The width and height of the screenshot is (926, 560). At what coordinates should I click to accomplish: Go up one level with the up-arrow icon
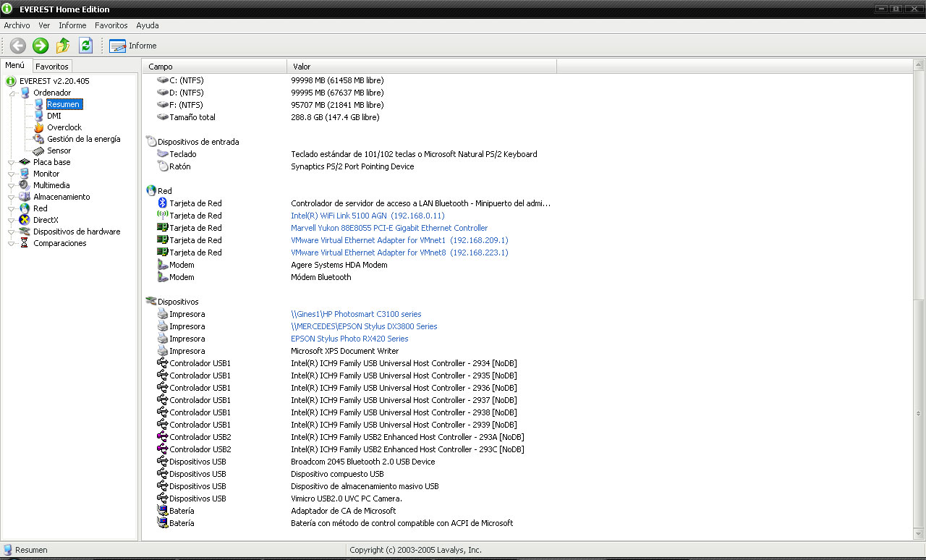coord(63,46)
